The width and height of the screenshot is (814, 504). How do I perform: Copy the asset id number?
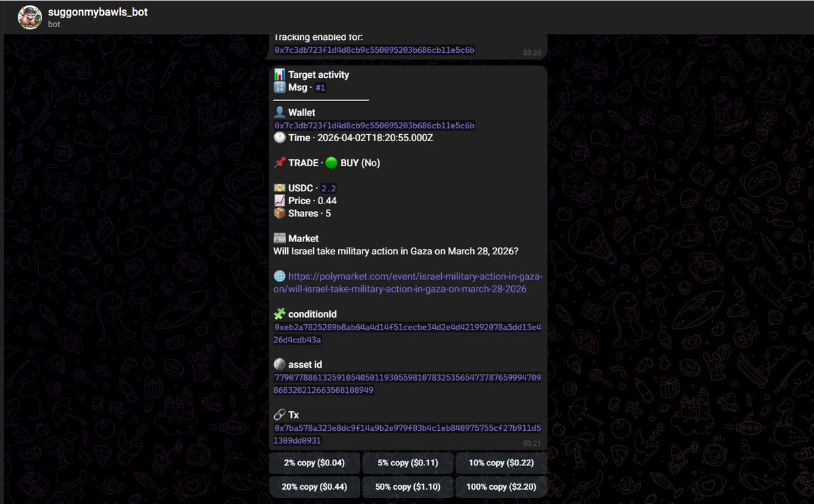pyautogui.click(x=407, y=384)
